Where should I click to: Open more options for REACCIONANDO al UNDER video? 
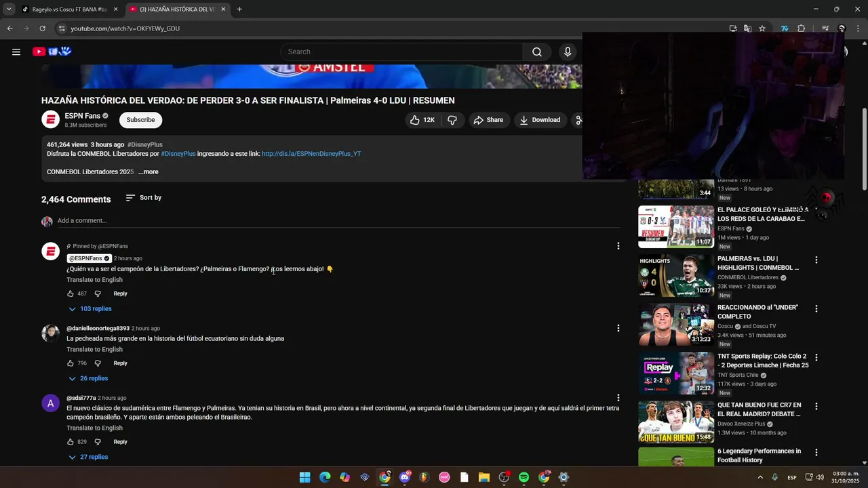(816, 309)
